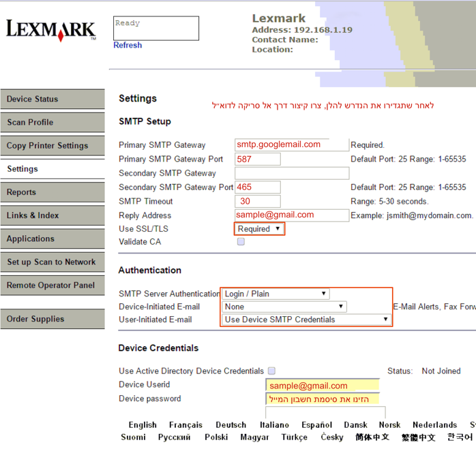Open Links & Index
This screenshot has width=476, height=449.
tap(53, 215)
